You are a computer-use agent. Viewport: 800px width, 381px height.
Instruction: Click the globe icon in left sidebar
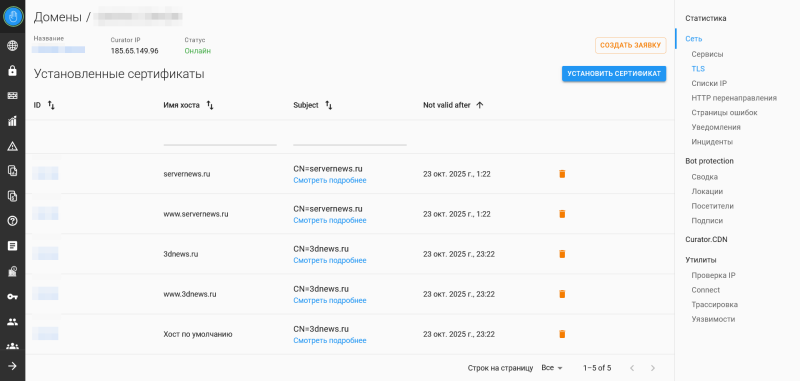point(12,46)
